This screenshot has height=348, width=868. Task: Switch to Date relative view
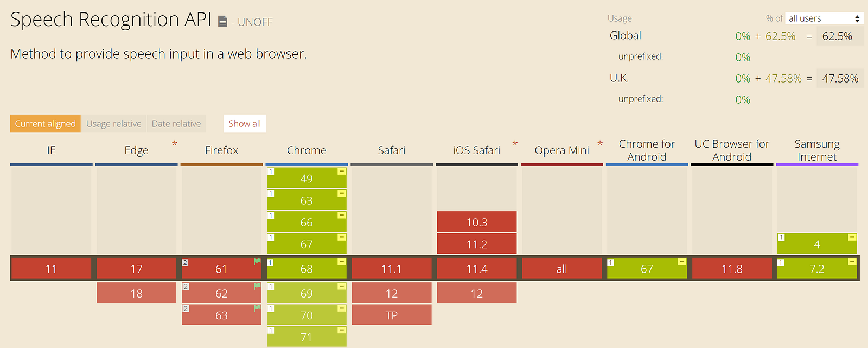(x=176, y=124)
